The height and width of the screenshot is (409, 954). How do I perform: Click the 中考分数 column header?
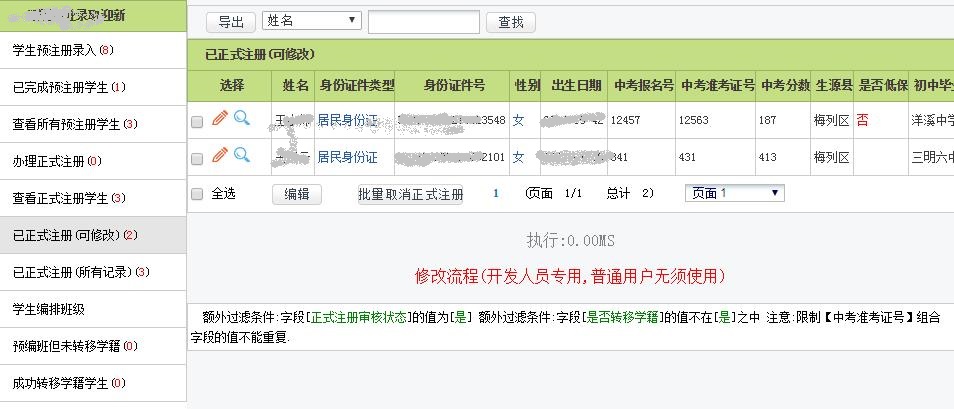(785, 85)
